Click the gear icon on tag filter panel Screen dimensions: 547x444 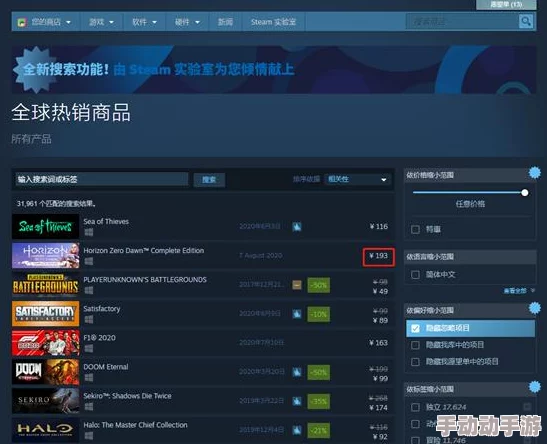pos(534,387)
